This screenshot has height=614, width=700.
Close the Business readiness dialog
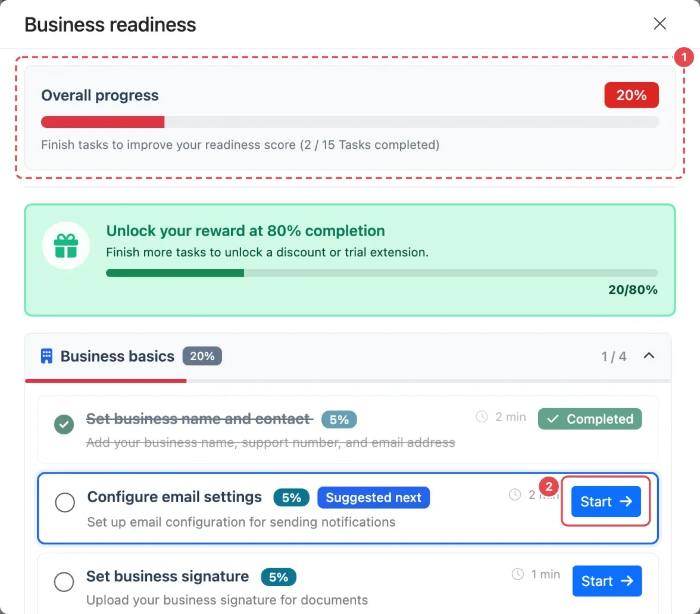(x=660, y=24)
